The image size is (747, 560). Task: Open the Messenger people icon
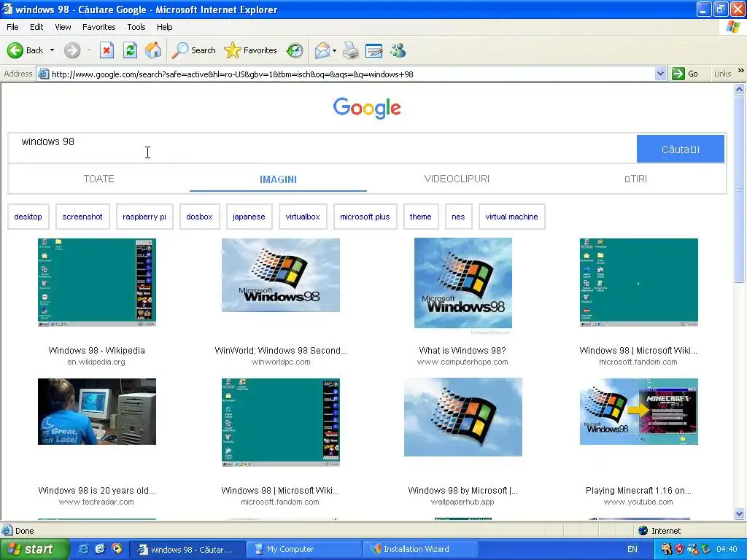coord(398,50)
